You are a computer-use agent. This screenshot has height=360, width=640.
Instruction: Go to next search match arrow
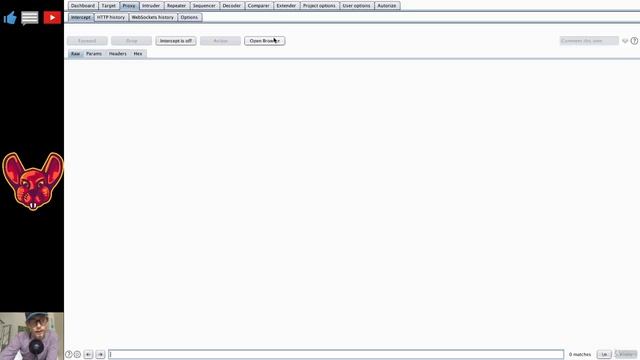(100, 354)
